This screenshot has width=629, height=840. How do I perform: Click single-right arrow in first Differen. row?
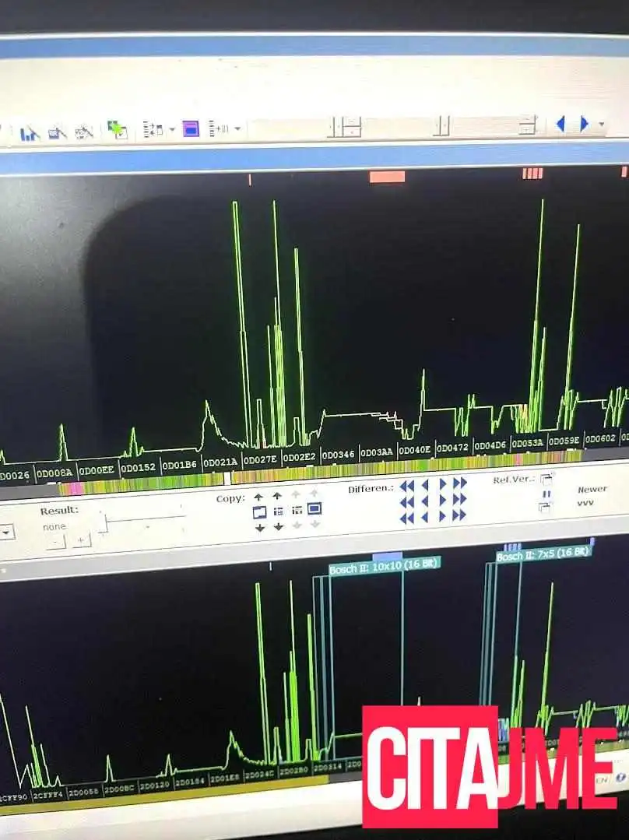pos(442,484)
